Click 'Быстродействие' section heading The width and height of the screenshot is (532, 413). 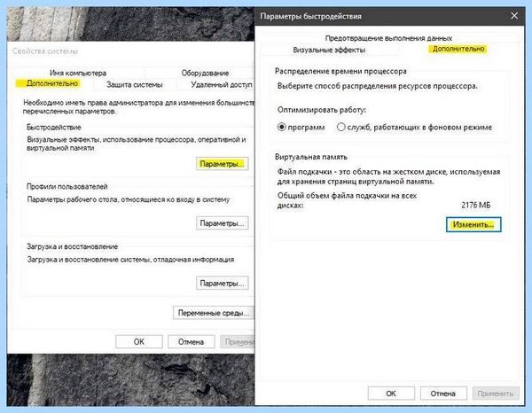[53, 128]
